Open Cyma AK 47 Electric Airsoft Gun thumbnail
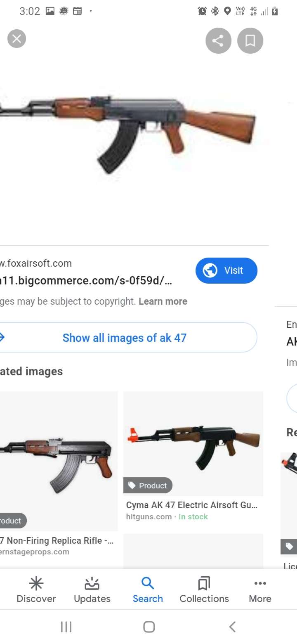Image resolution: width=297 pixels, height=644 pixels. click(193, 443)
